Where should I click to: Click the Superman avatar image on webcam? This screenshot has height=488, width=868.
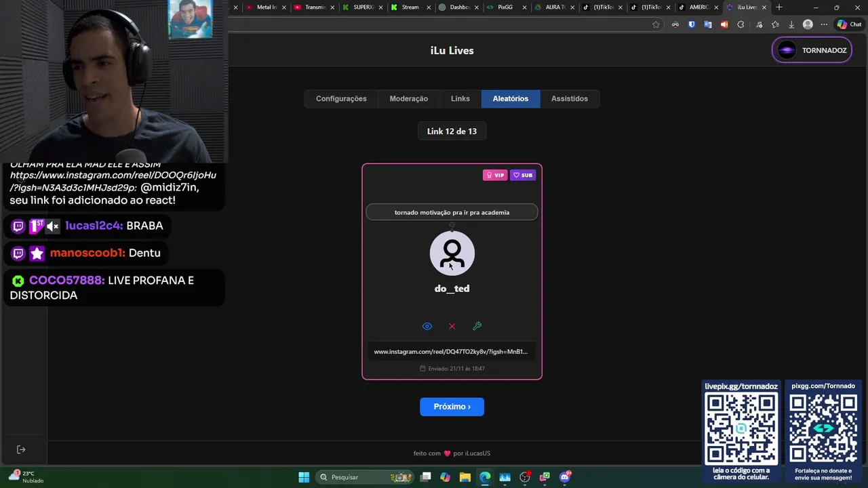190,19
